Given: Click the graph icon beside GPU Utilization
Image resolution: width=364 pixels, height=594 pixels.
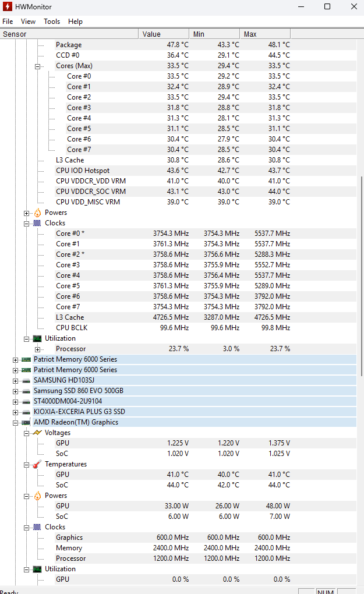Looking at the screenshot, I should 37,569.
